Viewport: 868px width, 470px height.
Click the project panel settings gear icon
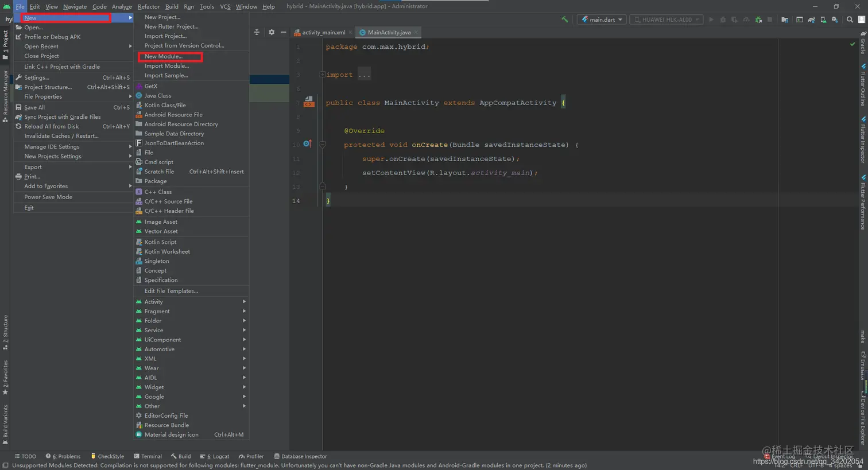click(272, 32)
